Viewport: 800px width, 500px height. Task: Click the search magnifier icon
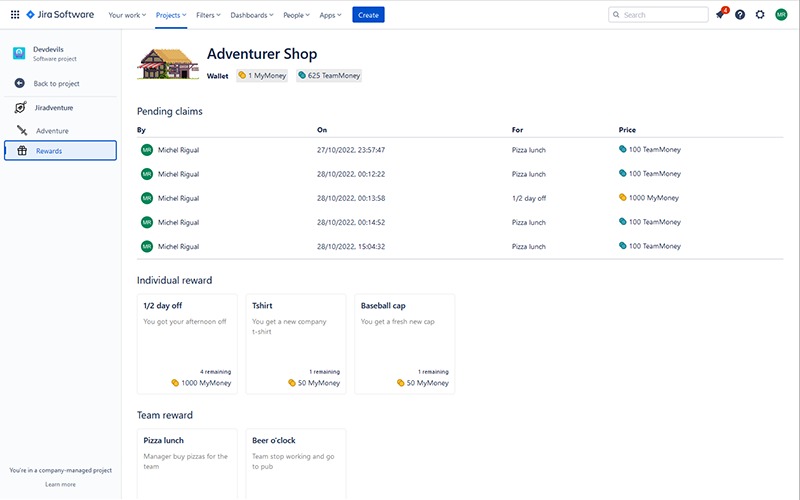pos(616,15)
